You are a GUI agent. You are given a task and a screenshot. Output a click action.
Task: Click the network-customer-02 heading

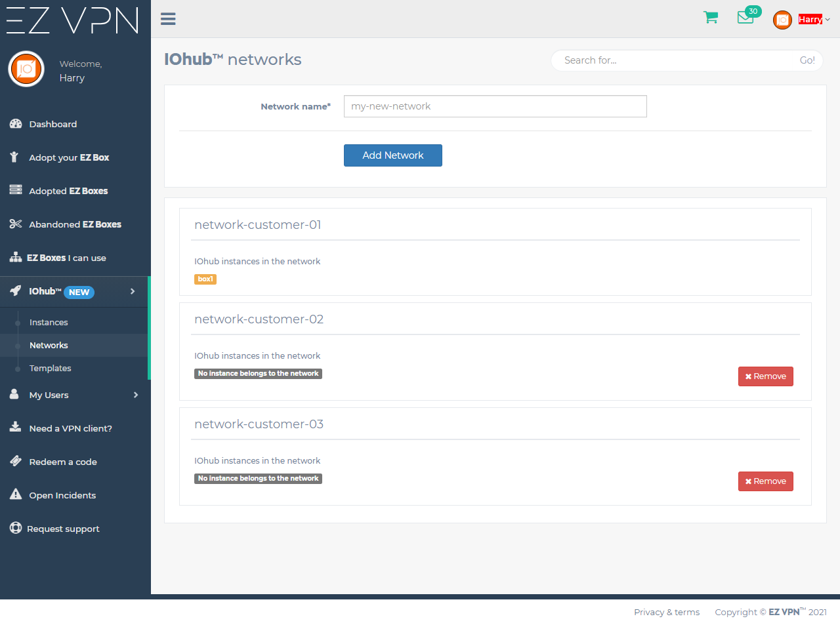[x=259, y=319]
